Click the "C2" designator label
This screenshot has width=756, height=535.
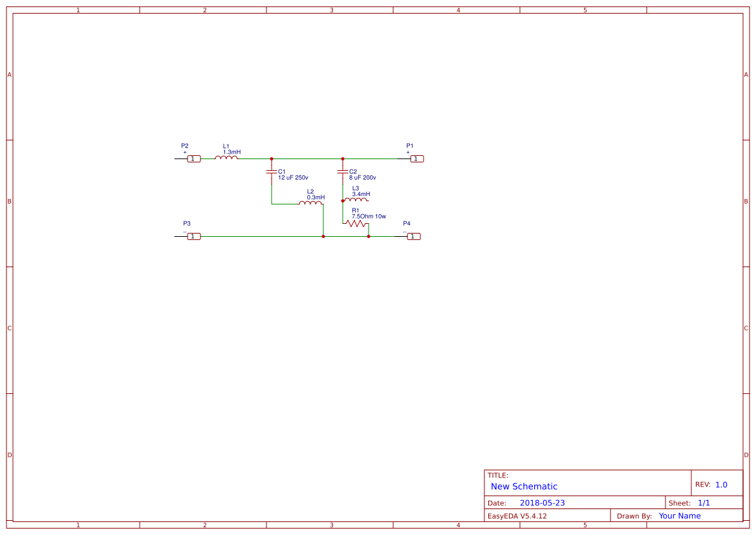pyautogui.click(x=353, y=171)
